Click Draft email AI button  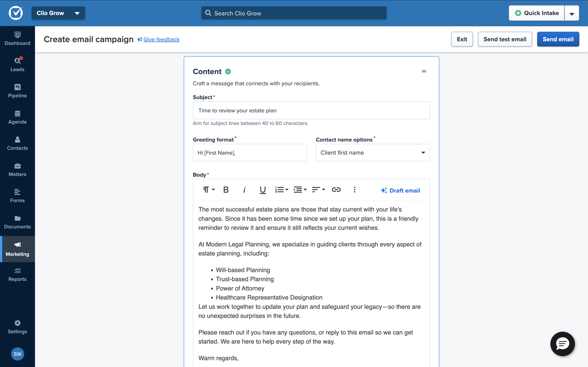[400, 191]
